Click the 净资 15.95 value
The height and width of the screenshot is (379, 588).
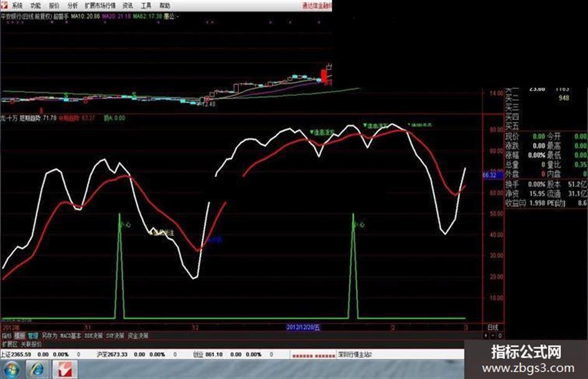click(537, 194)
